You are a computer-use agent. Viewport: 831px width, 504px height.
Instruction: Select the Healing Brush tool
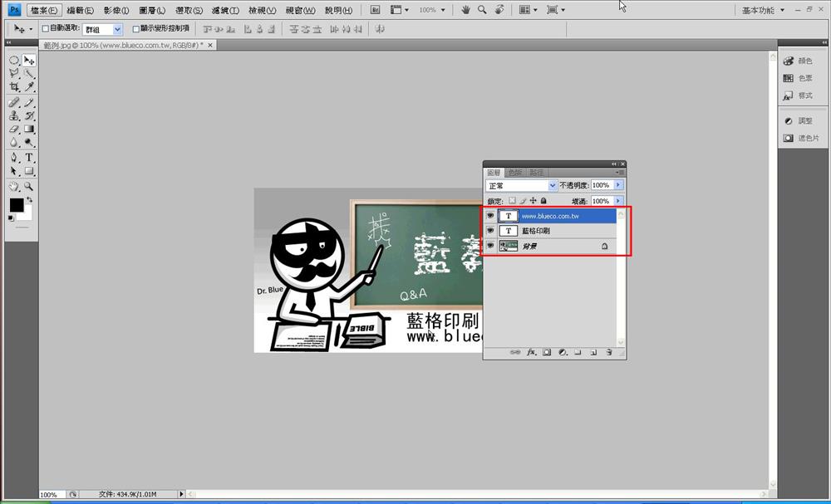[14, 103]
